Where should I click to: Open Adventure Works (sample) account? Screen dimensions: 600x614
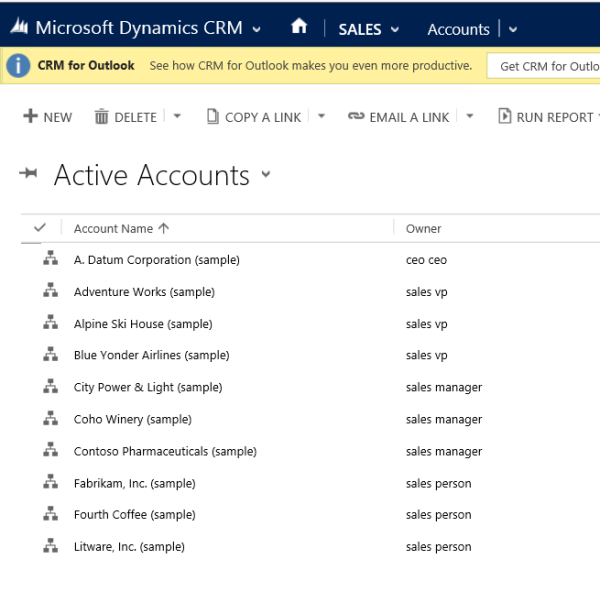144,292
